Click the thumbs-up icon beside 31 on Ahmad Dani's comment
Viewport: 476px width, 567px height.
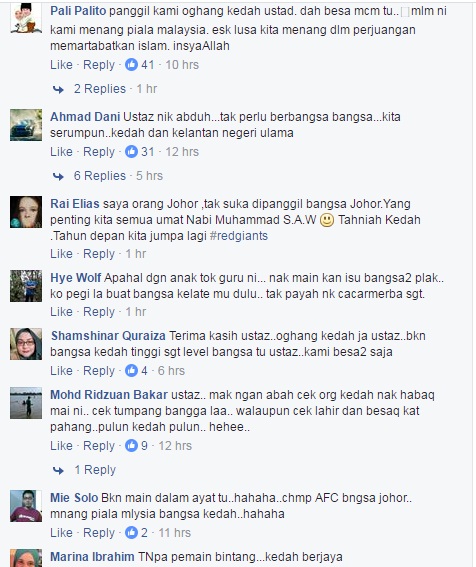pyautogui.click(x=131, y=152)
